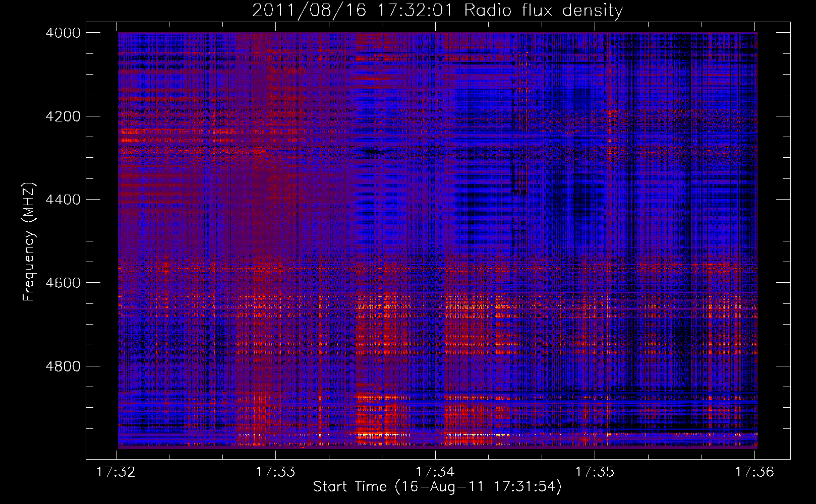Select the "Start Time (16-Aug-11 17:31:54)" axis label
Viewport: 816px width, 504px height.
(437, 487)
